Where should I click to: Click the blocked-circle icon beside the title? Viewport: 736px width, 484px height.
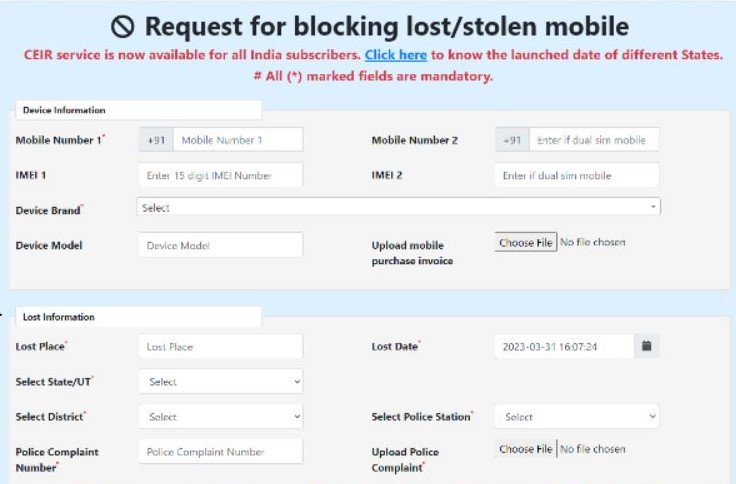[123, 27]
